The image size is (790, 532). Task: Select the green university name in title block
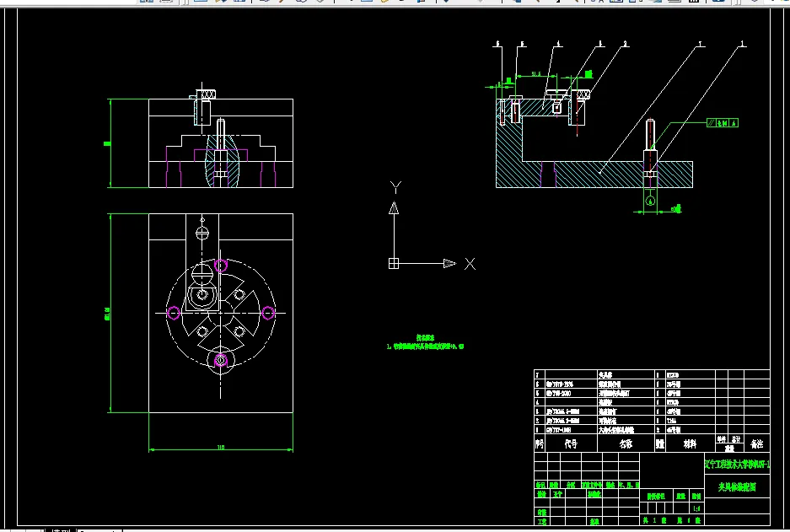coord(737,464)
